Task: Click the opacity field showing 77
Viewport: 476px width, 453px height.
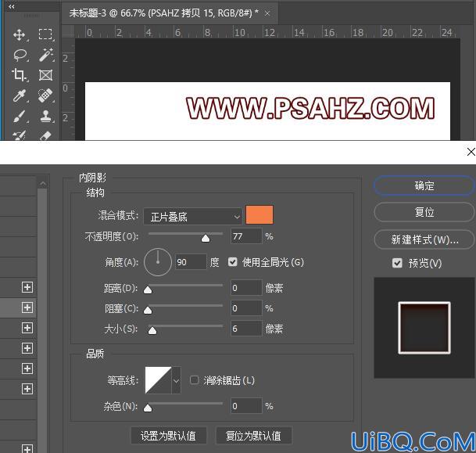Action: 246,236
